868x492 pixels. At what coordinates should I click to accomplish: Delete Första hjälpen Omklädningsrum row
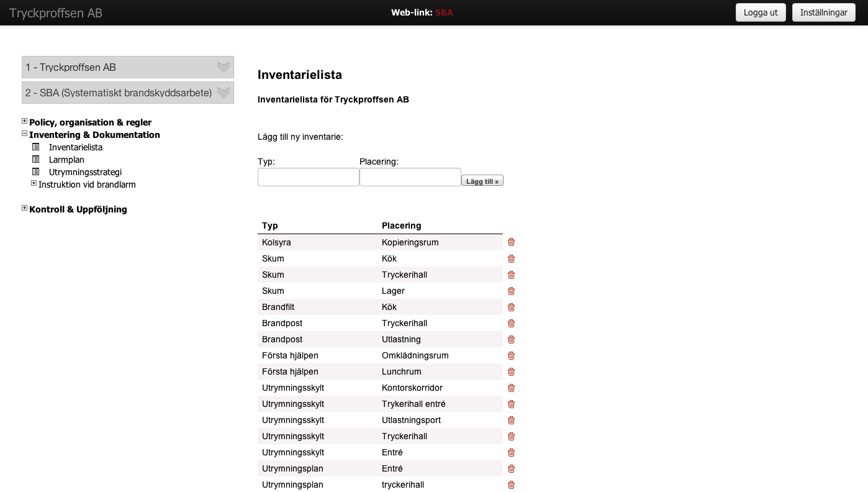(x=512, y=355)
